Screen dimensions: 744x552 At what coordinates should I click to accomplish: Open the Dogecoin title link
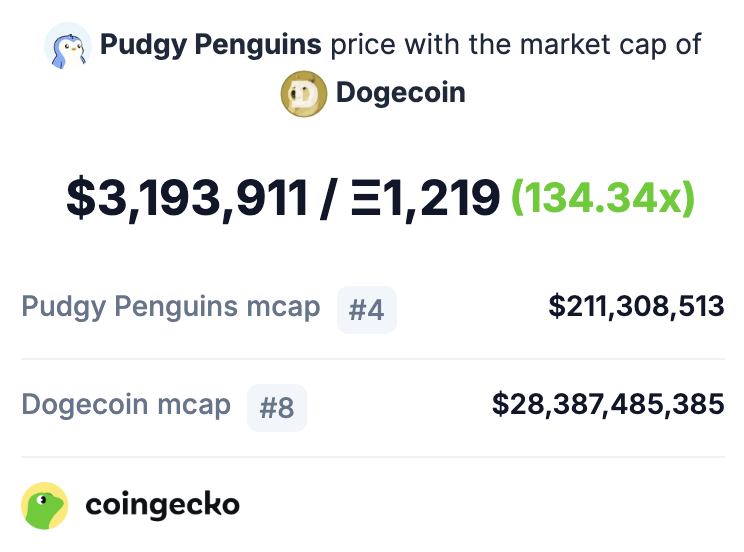(x=400, y=92)
